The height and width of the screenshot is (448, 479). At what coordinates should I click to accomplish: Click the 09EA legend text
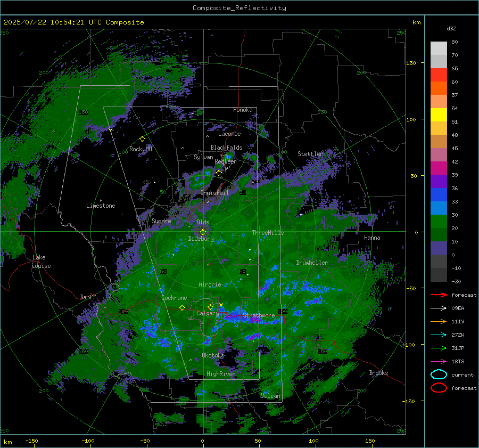(x=458, y=308)
